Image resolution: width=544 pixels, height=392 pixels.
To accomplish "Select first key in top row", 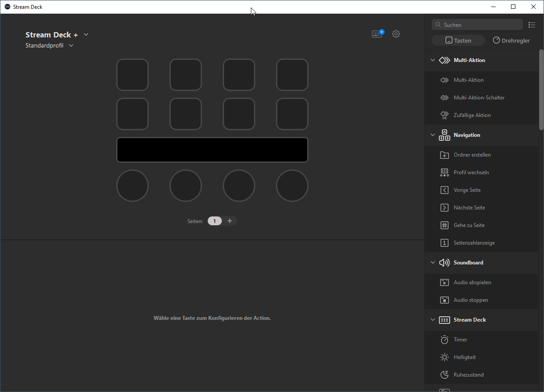I will (132, 75).
